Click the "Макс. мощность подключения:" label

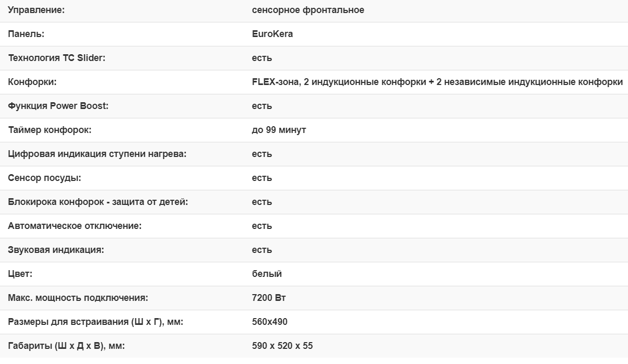click(78, 298)
